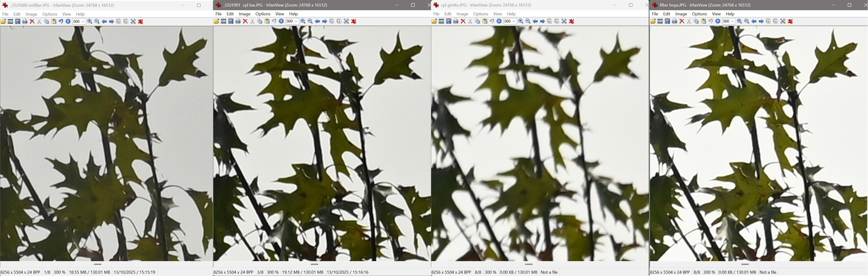Show image info in cpl bw.JPG window
Image resolution: width=868 pixels, height=276 pixels.
pos(281,21)
